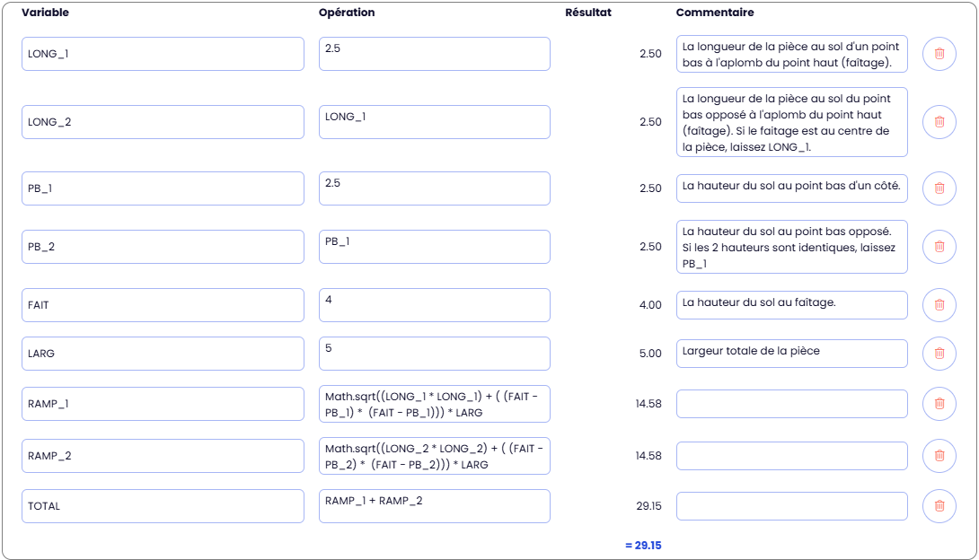
Task: Click the blue total result = 29.15
Action: pos(643,545)
